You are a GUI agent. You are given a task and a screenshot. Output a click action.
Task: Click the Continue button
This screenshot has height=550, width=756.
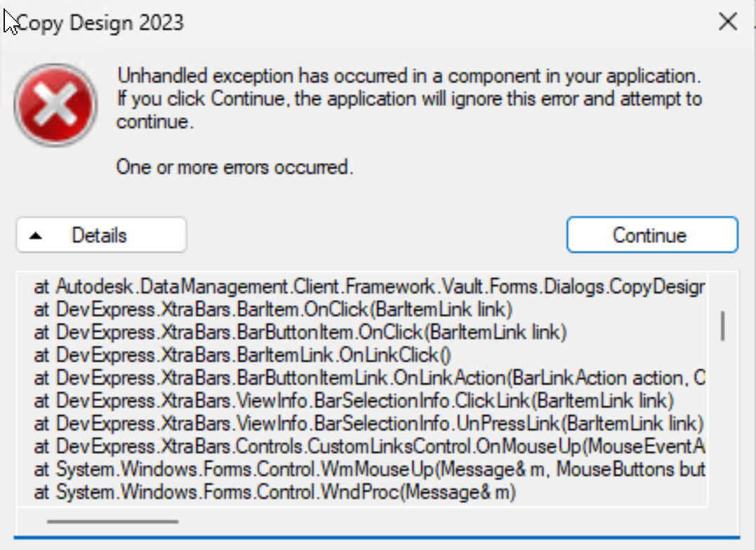pos(651,235)
